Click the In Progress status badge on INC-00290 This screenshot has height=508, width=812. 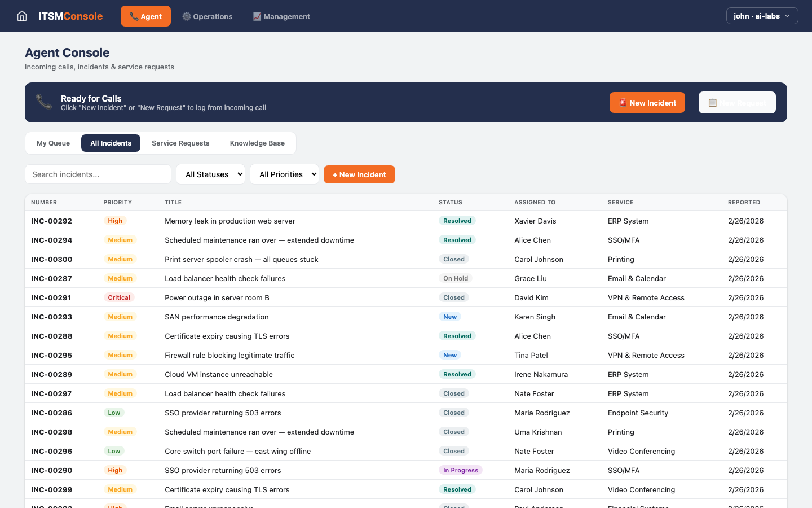coord(461,470)
